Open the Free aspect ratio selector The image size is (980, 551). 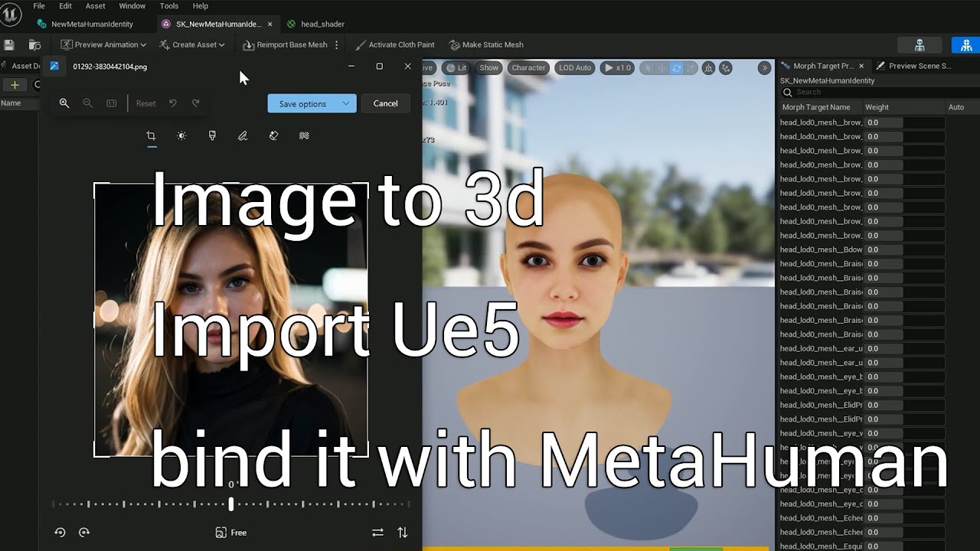coord(231,533)
